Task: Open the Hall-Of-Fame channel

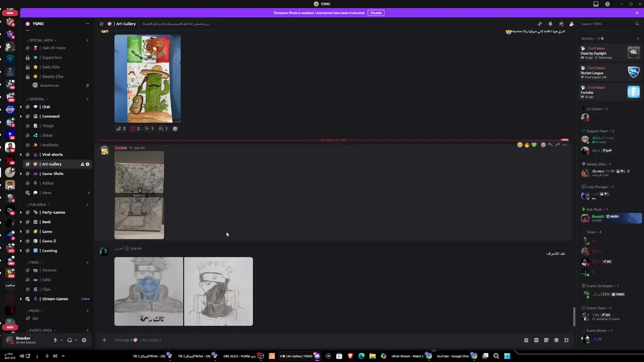Action: 58,48
